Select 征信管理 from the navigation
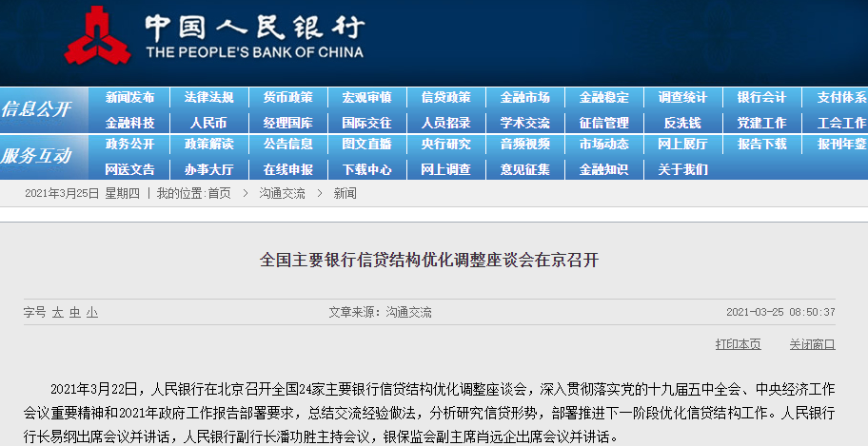Viewport: 868px width, 446px height. [603, 123]
